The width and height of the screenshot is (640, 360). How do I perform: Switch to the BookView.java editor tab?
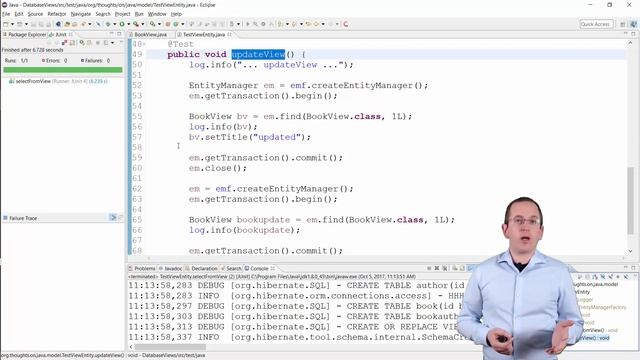[148, 35]
